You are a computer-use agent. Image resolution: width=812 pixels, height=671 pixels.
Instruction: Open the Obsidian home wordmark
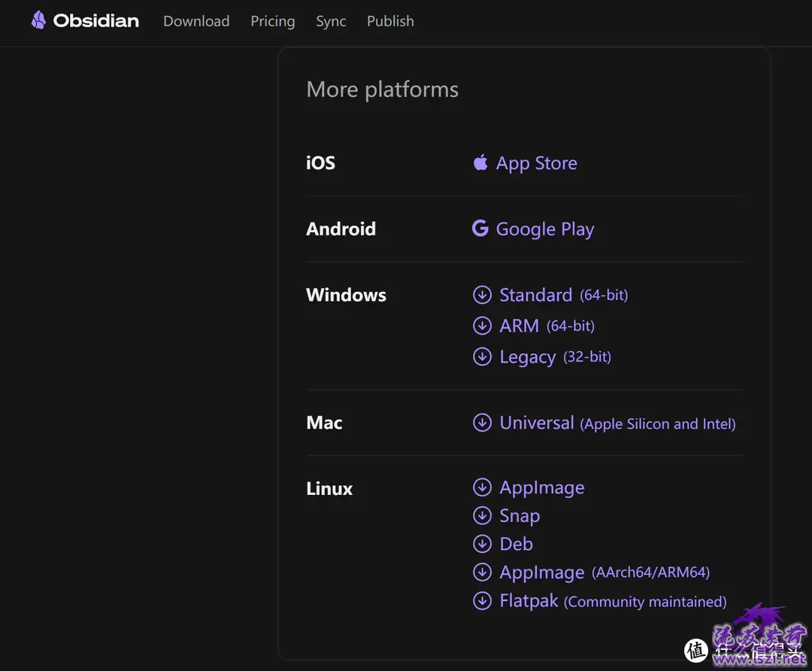click(95, 21)
